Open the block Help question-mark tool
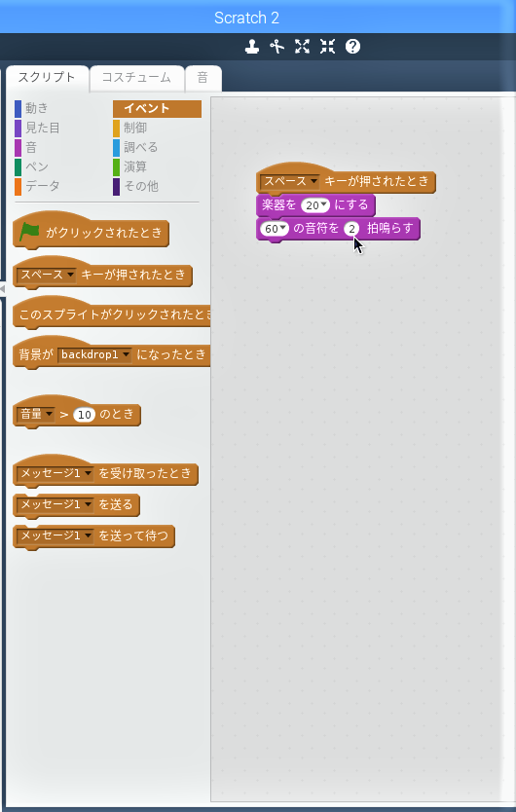516x812 pixels. [352, 47]
